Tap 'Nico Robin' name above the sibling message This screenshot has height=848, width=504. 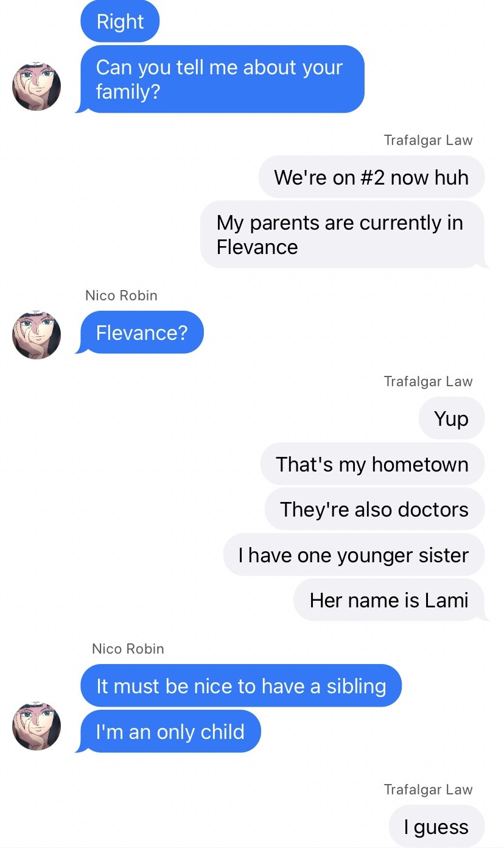[x=128, y=649]
